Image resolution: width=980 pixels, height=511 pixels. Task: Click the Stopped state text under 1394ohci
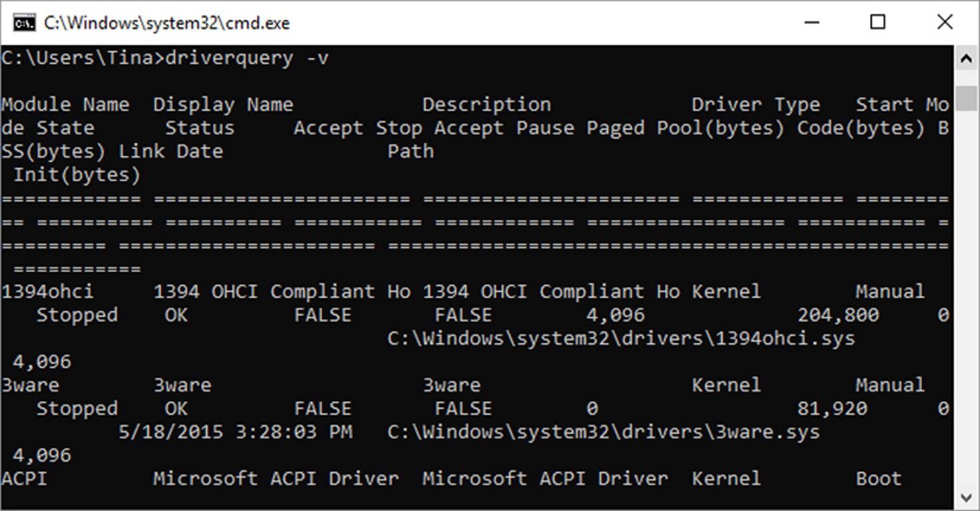click(x=77, y=314)
